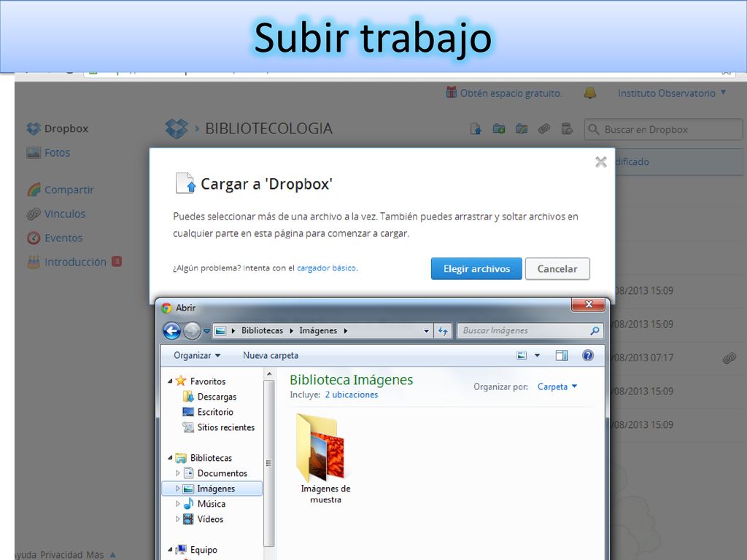This screenshot has height=560, width=747.
Task: Expand the Vídeos tree node
Action: tap(177, 519)
